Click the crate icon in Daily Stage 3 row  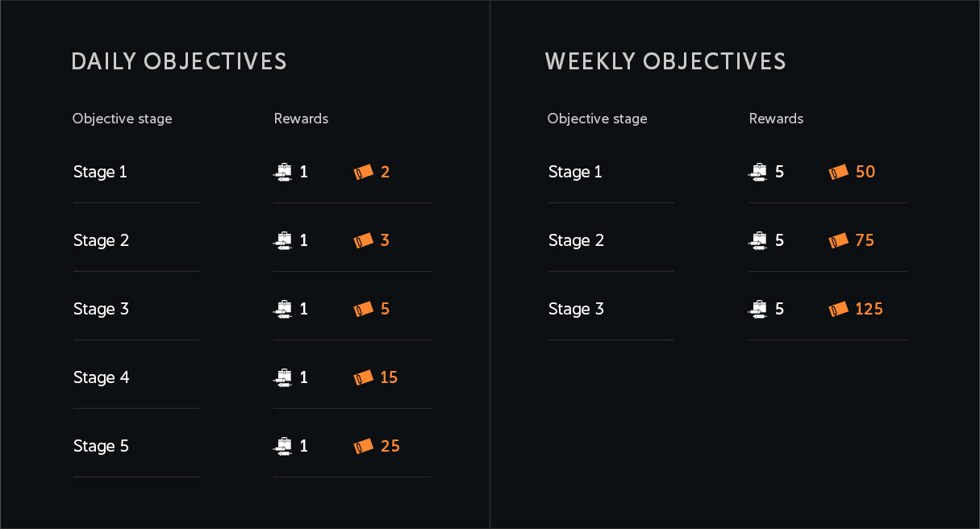tap(282, 309)
